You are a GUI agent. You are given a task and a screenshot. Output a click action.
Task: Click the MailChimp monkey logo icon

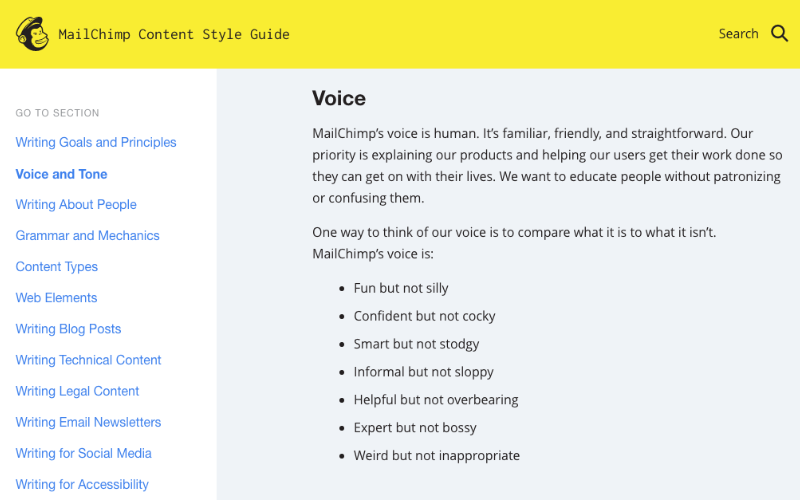point(32,34)
